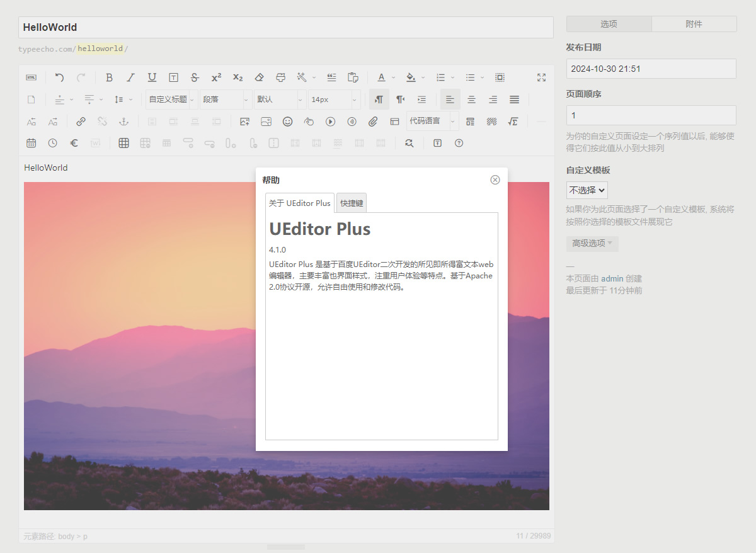Open special characters (€) dialog
Viewport: 756px width, 553px height.
[74, 143]
